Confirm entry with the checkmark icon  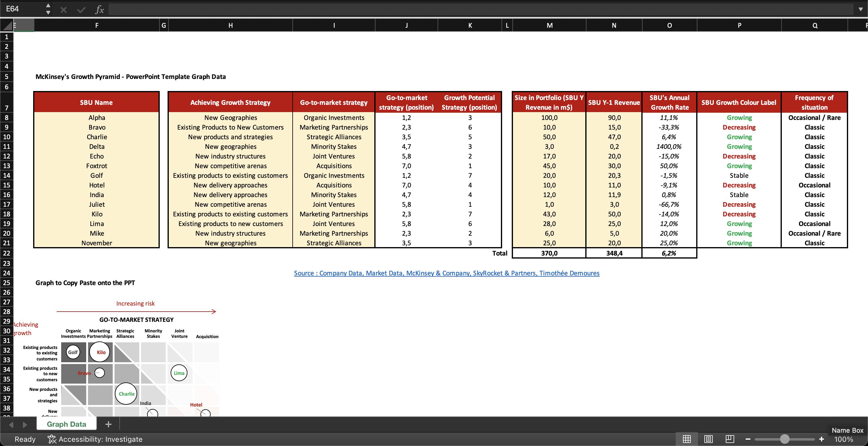coord(81,10)
